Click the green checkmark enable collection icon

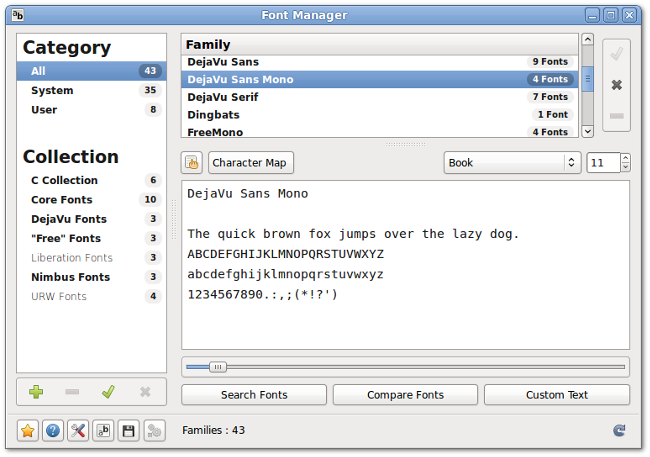click(x=108, y=392)
